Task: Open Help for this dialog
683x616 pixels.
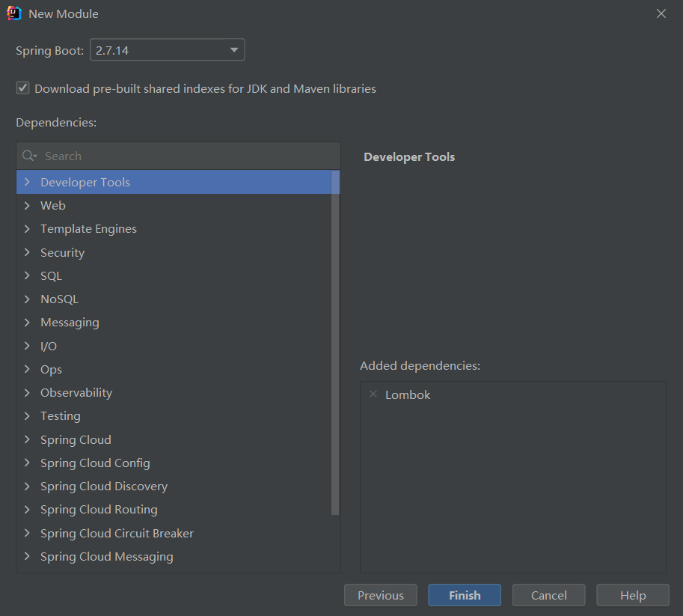Action: (x=633, y=595)
